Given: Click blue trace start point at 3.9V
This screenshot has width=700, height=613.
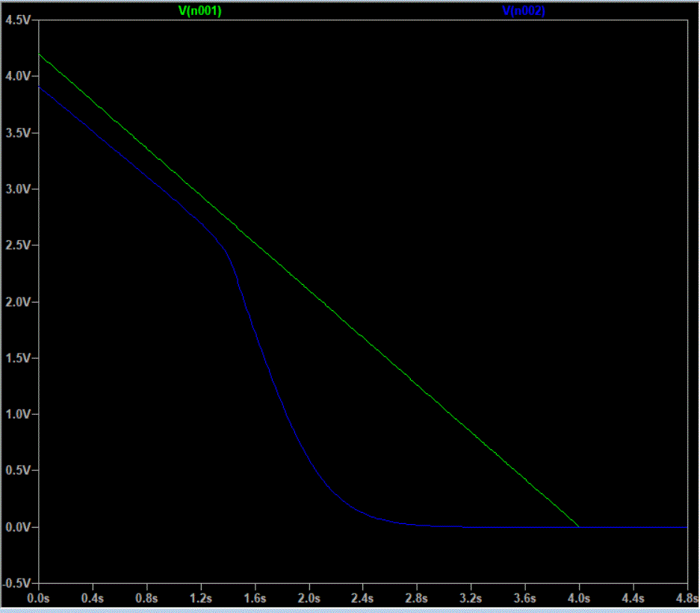Looking at the screenshot, I should (40, 88).
